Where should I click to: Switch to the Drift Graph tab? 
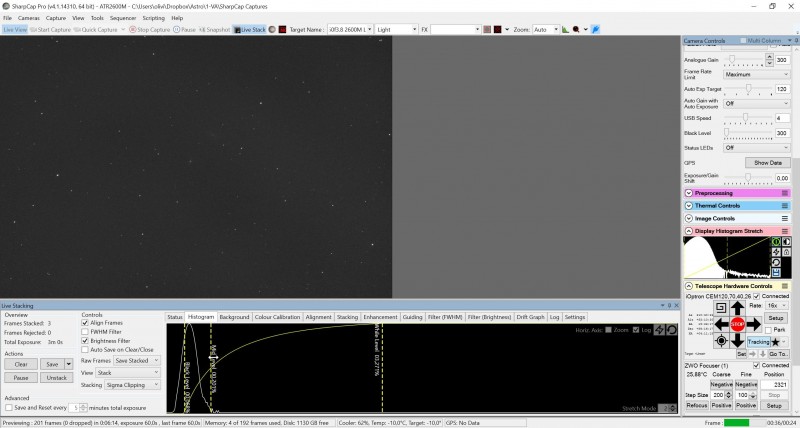530,317
